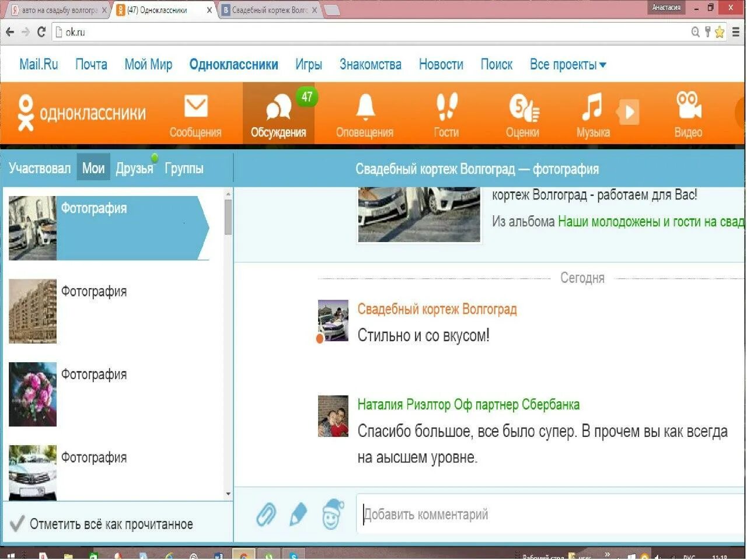
Task: Switch to Группы tab
Action: click(184, 169)
